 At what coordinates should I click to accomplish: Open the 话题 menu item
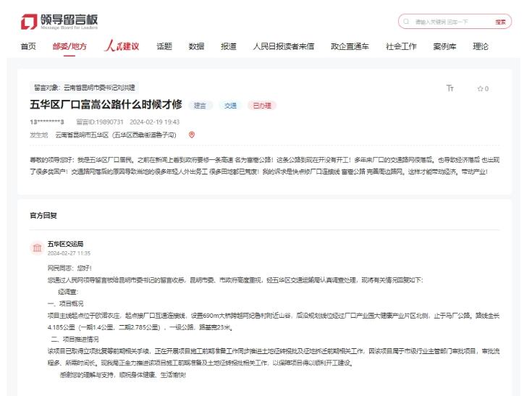[x=164, y=46]
